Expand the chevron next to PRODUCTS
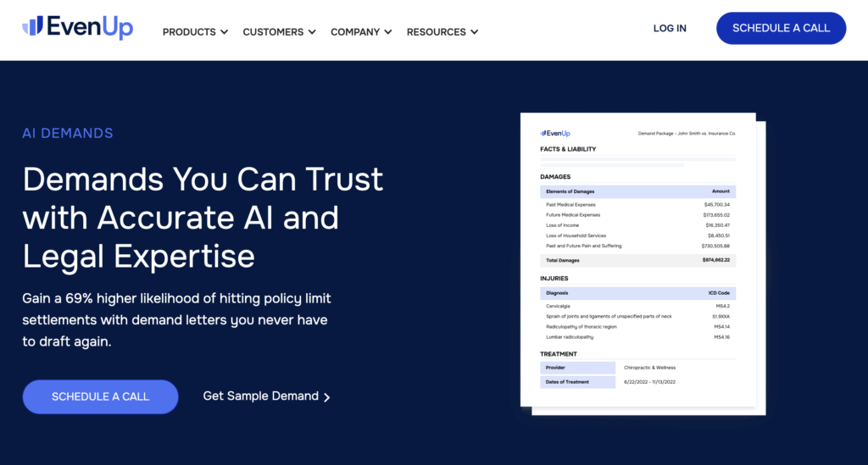This screenshot has width=868, height=465. (225, 32)
